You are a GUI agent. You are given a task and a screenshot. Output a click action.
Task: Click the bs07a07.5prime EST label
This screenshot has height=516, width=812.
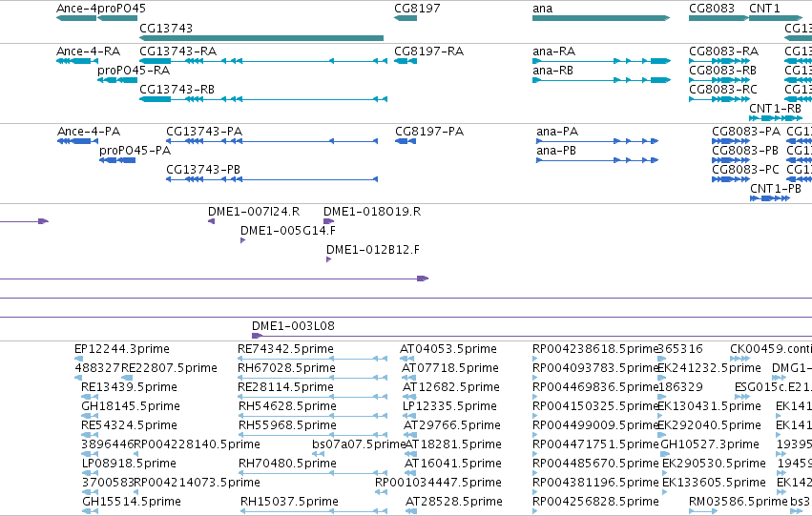point(359,445)
